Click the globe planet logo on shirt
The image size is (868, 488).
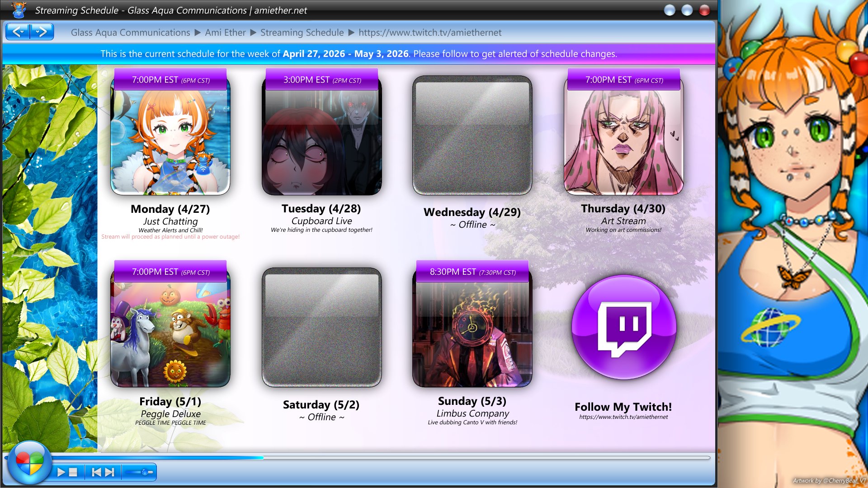point(770,327)
